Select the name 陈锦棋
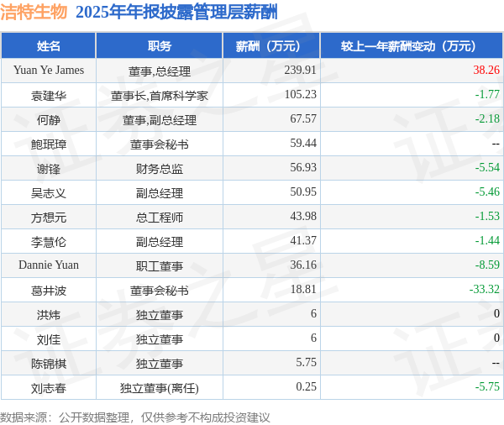The width and height of the screenshot is (504, 425). click(49, 364)
